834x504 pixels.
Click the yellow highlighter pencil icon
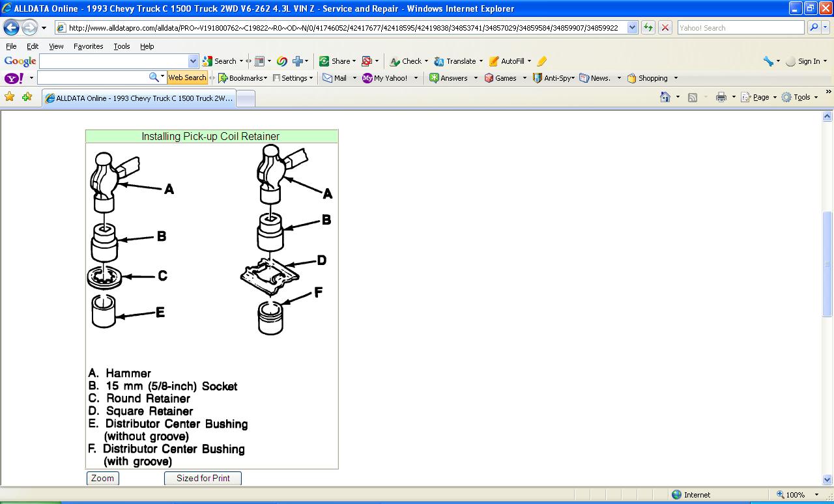click(x=541, y=61)
